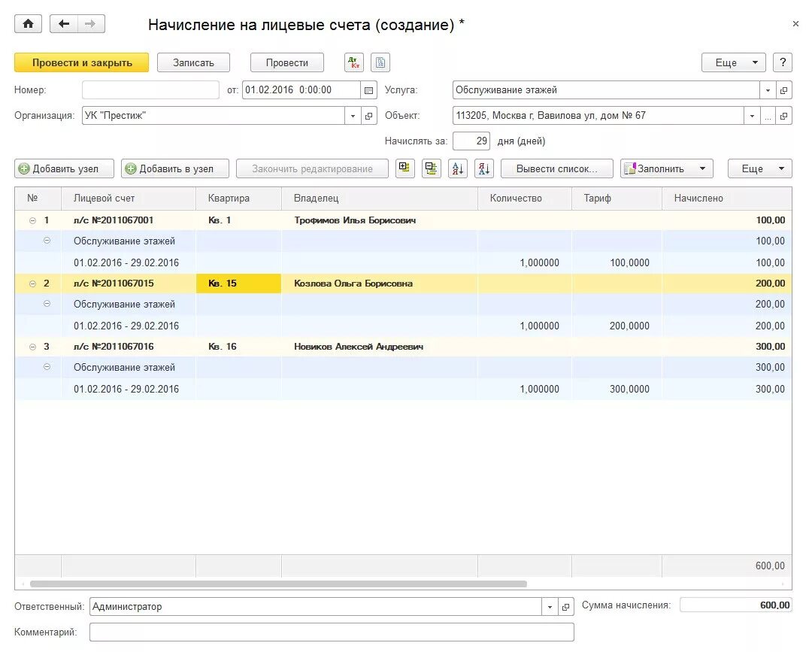The height and width of the screenshot is (652, 812).
Task: Navigate forward with the right arrow
Action: pyautogui.click(x=91, y=24)
